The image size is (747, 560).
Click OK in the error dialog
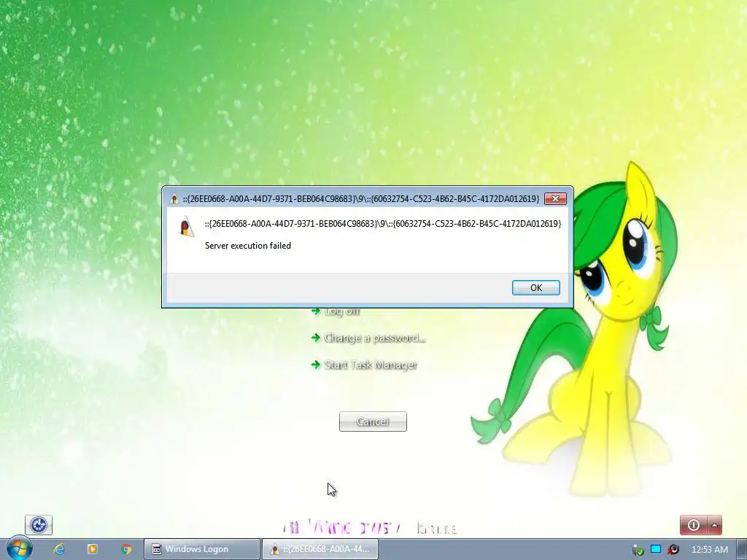[536, 287]
